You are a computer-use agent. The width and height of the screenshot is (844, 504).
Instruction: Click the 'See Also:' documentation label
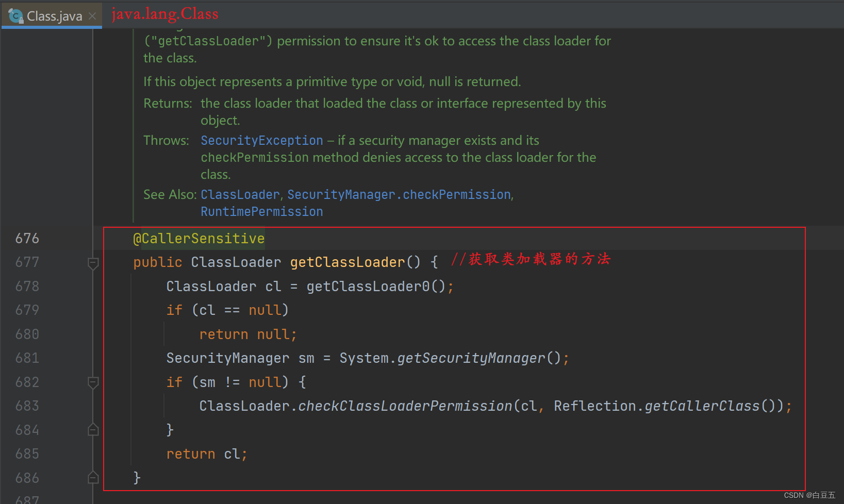tap(170, 195)
